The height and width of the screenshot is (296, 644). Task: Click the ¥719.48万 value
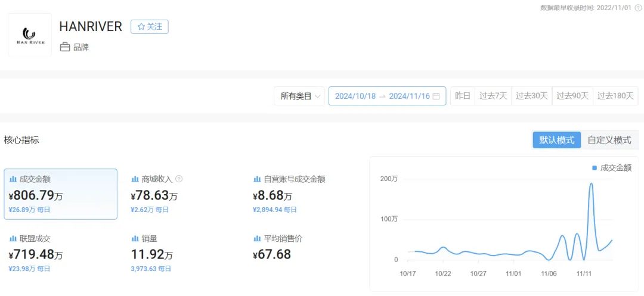[x=36, y=254]
